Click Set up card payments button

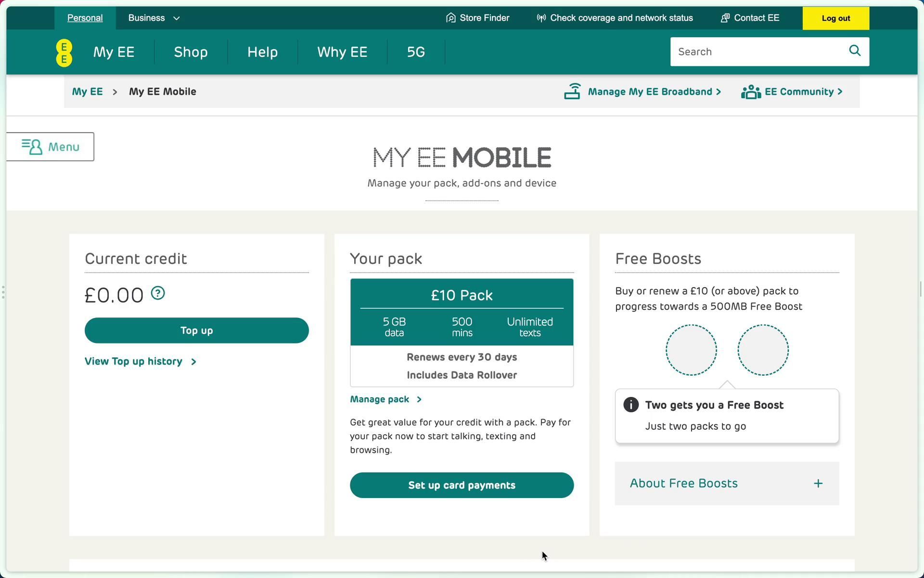(462, 485)
